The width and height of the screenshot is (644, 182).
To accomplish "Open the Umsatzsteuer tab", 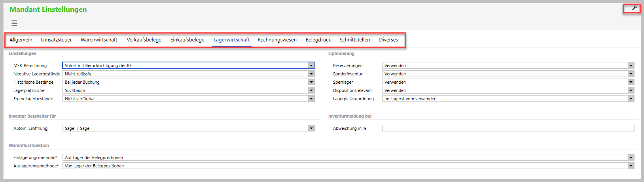I will (x=56, y=40).
